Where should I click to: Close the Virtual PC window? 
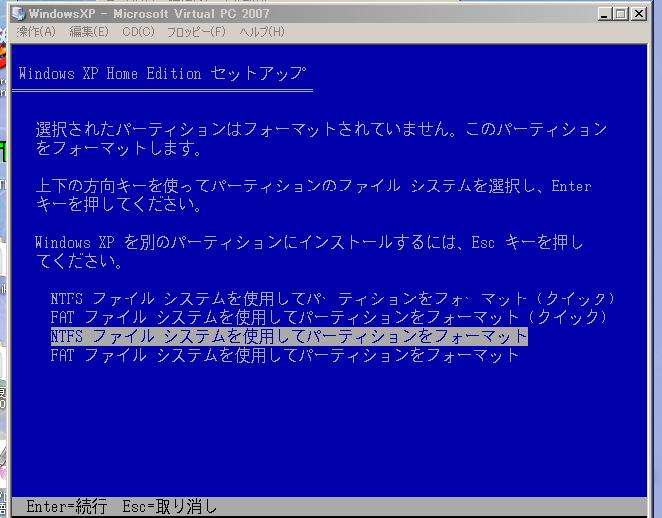pyautogui.click(x=639, y=14)
